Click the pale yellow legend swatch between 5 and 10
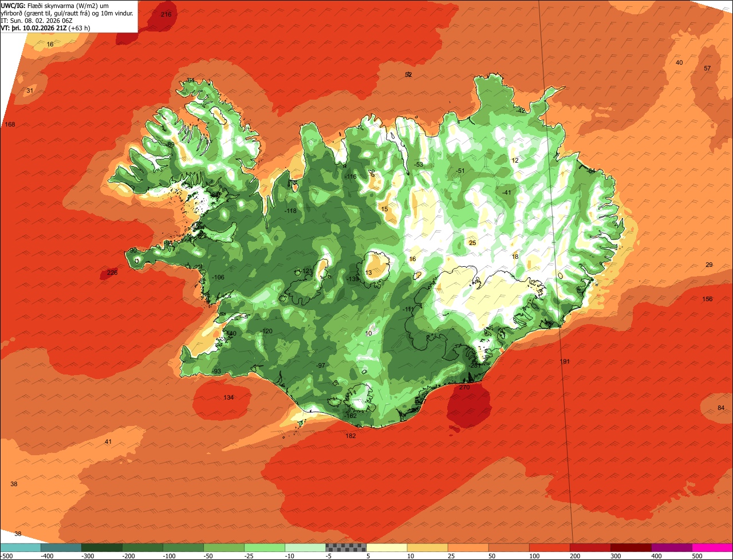Screen dimensions: 733x560 (387, 547)
